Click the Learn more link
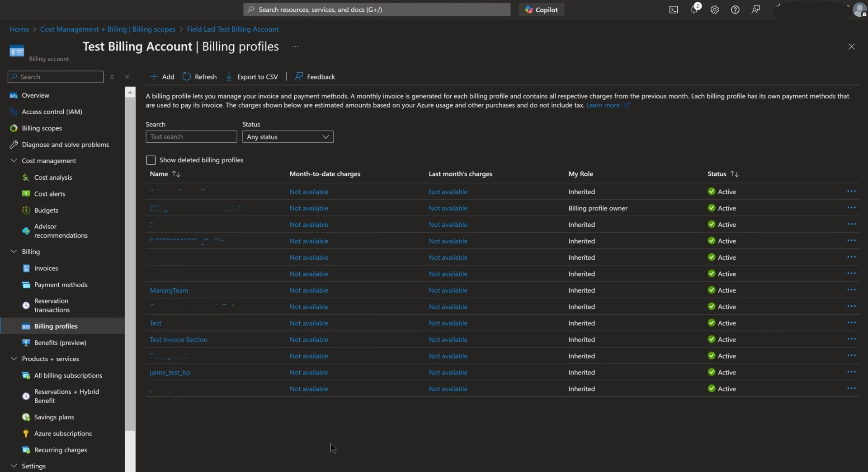Image resolution: width=868 pixels, height=472 pixels. coord(603,105)
